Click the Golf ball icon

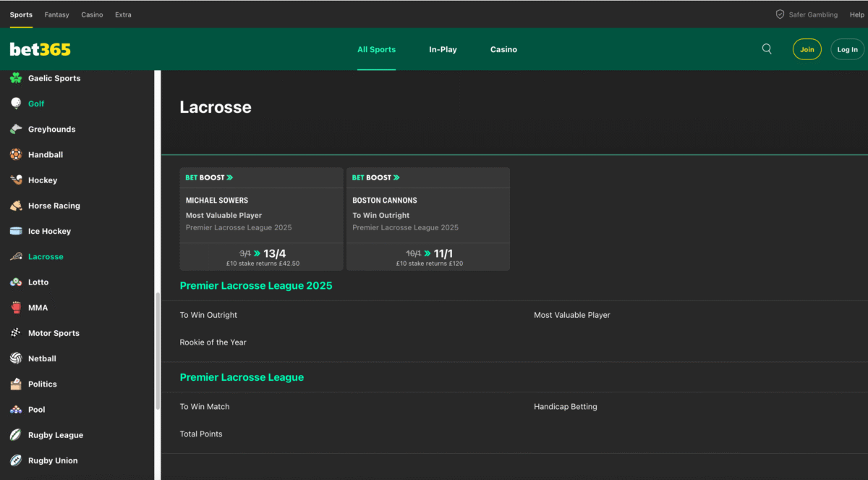[16, 104]
